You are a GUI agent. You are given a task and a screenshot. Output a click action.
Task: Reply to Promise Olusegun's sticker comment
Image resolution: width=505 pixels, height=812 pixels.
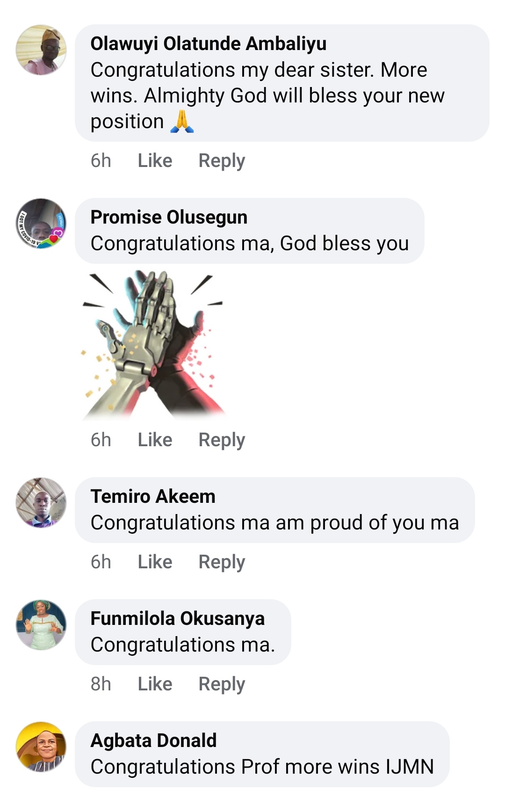coord(222,440)
